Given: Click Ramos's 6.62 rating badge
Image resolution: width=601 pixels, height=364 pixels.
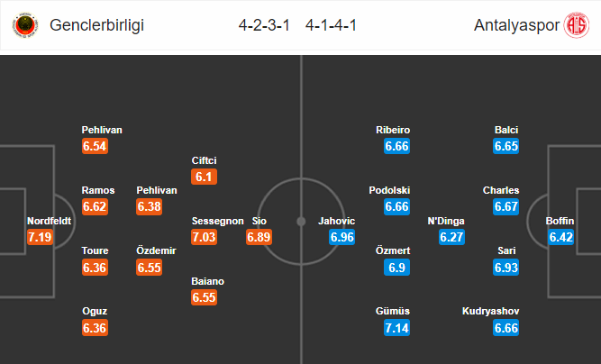Looking at the screenshot, I should pos(95,206).
